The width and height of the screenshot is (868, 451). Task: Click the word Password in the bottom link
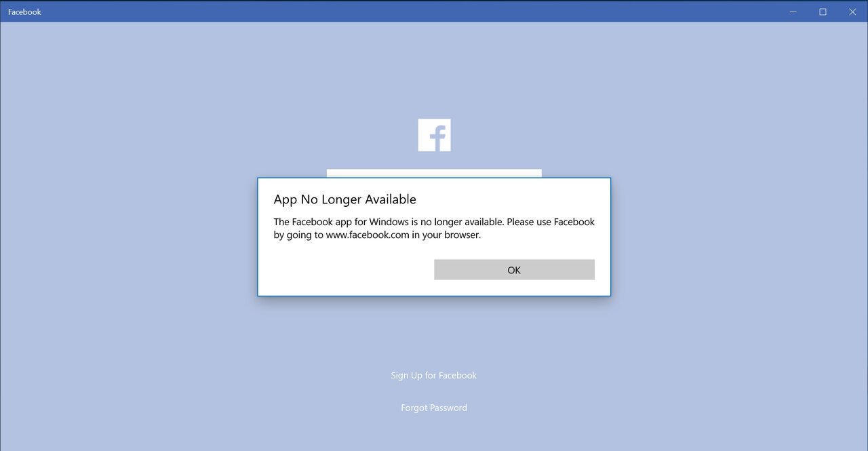coord(449,408)
